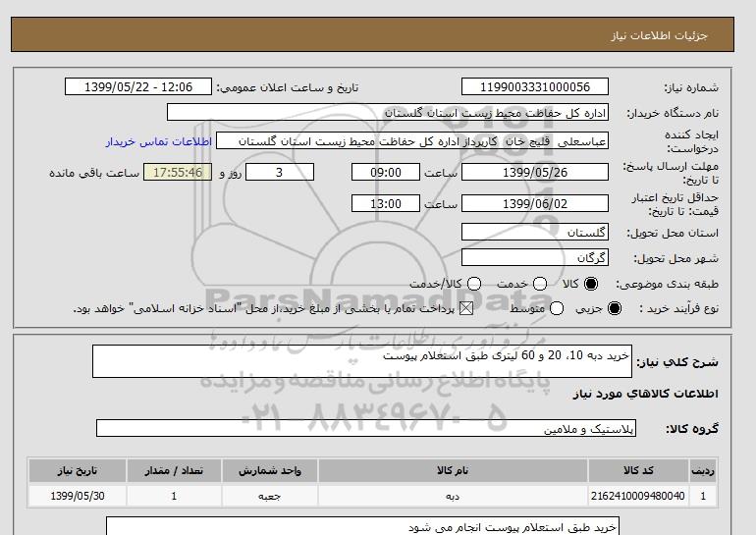
Task: Click the کد کالا column header
Action: 638,470
